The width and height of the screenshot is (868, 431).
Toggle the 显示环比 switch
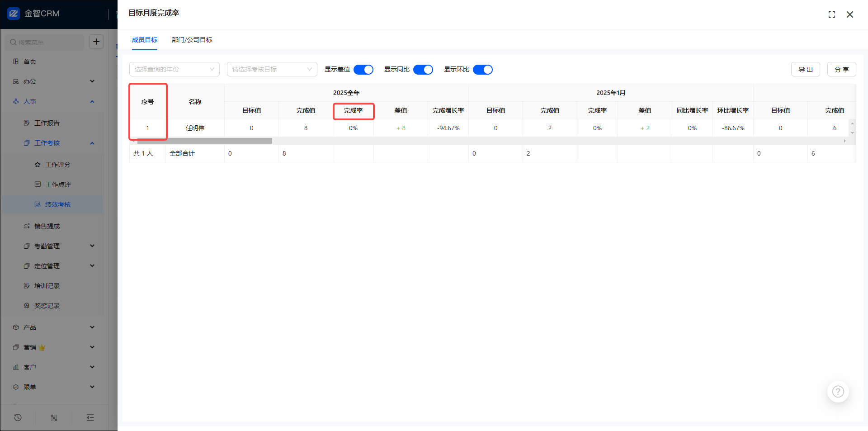click(x=483, y=70)
